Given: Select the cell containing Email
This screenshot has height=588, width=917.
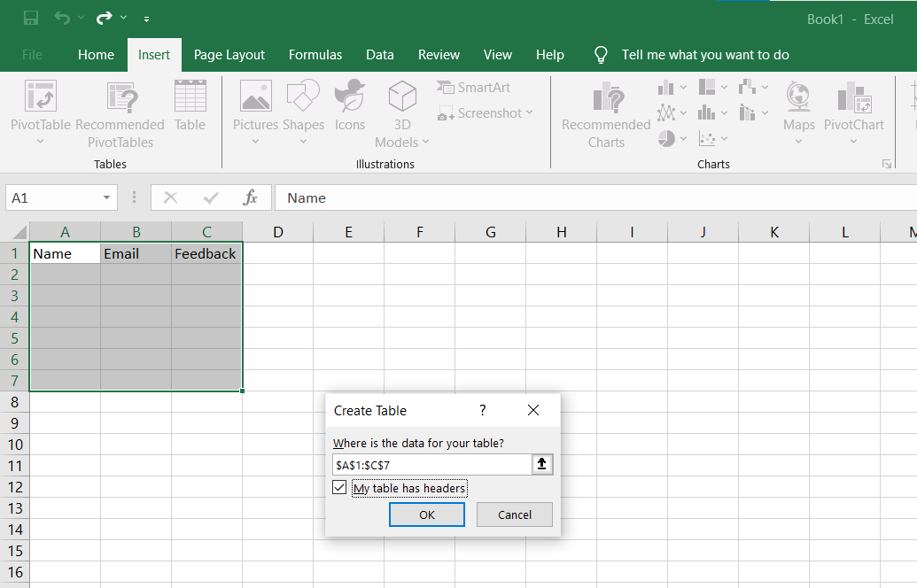Looking at the screenshot, I should (136, 253).
